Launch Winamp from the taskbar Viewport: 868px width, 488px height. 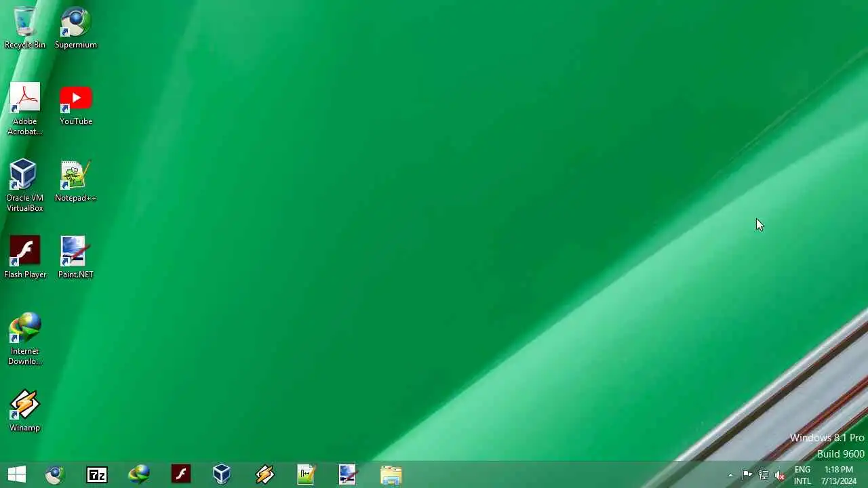(x=264, y=474)
